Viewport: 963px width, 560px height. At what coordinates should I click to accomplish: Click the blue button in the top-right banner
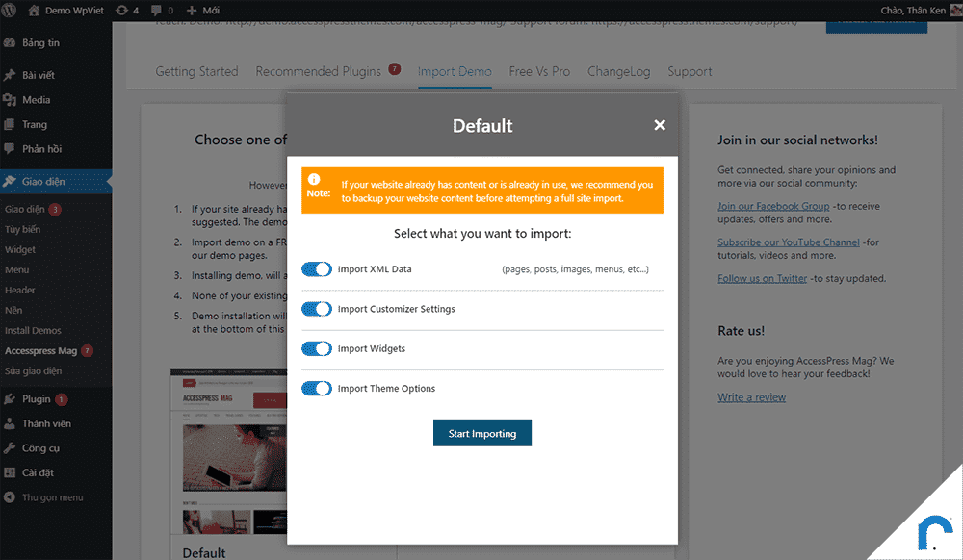[x=876, y=26]
